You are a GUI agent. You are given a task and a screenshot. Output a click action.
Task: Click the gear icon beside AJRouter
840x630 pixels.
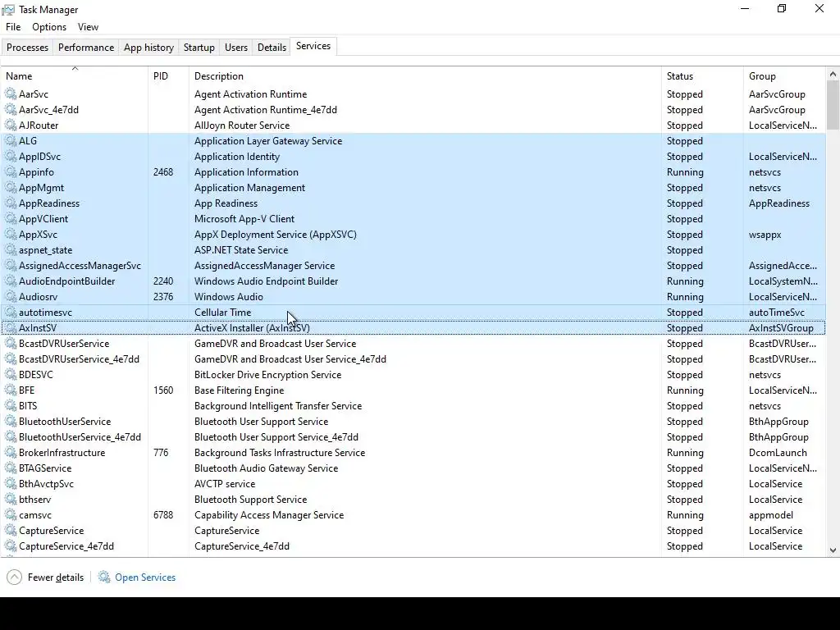pos(11,125)
